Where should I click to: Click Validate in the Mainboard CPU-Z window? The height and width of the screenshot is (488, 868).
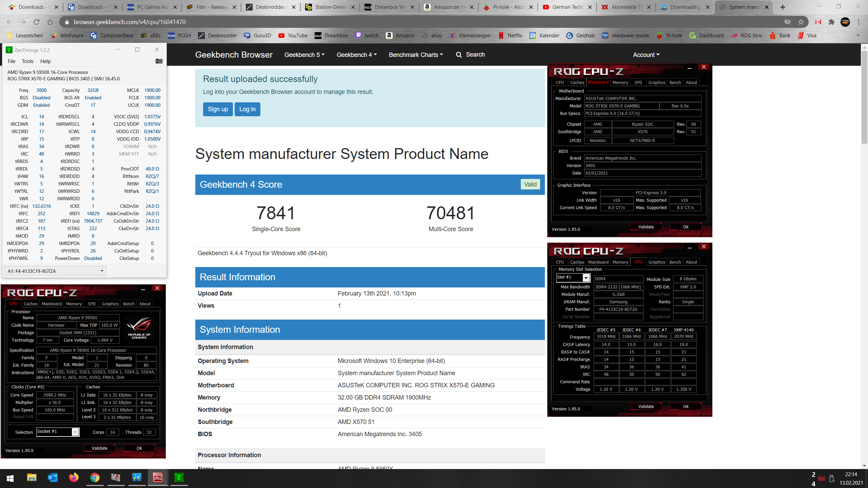646,227
